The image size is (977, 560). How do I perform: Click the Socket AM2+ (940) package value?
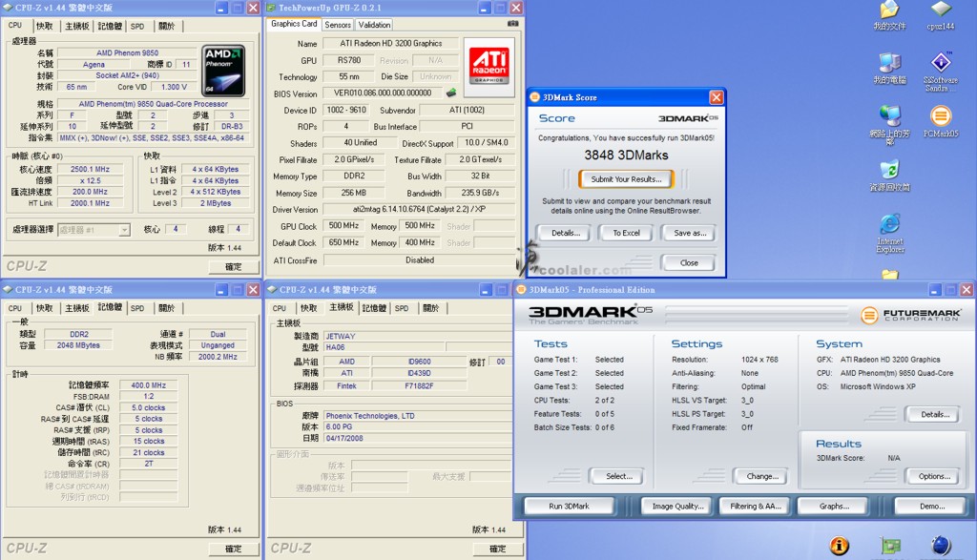[127, 75]
